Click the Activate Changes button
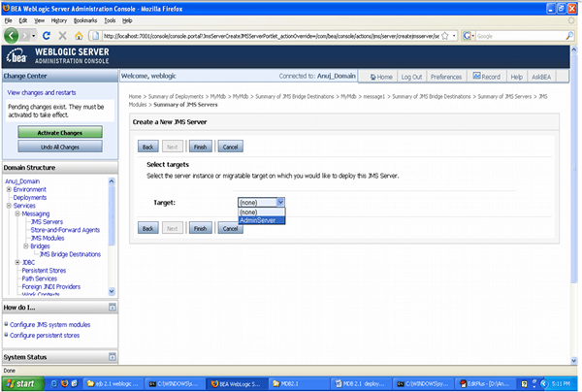The image size is (582, 392). pyautogui.click(x=59, y=132)
